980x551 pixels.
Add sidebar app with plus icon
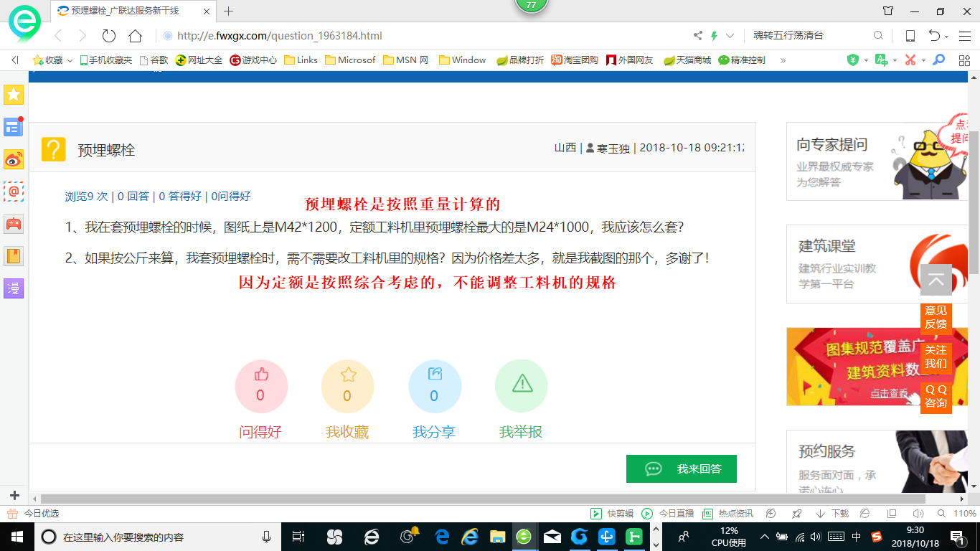click(x=14, y=495)
